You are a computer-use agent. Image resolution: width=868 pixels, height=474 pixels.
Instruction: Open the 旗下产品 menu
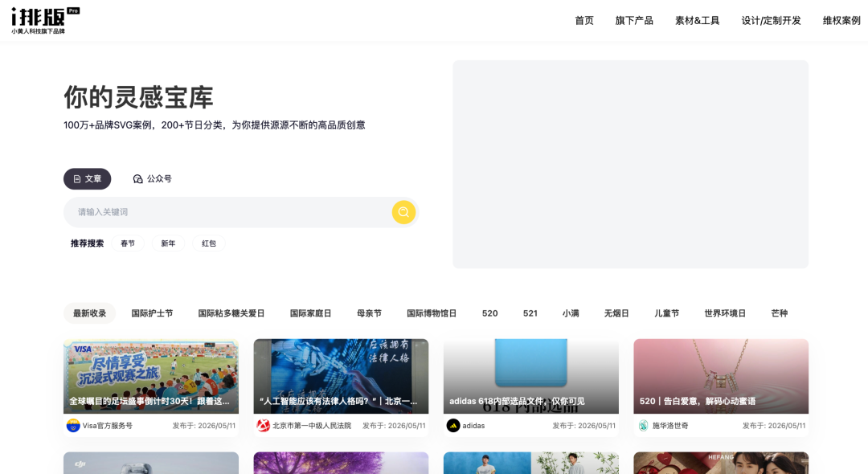[x=634, y=20]
